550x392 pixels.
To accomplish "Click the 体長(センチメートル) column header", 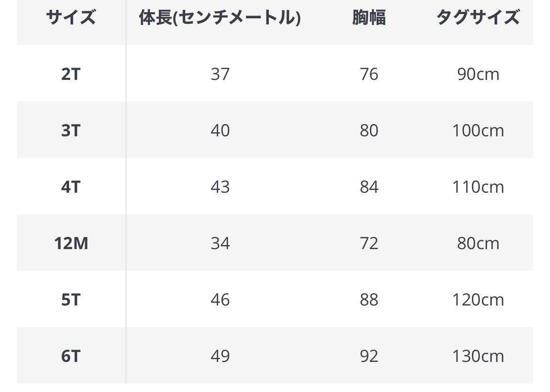I will (x=220, y=18).
